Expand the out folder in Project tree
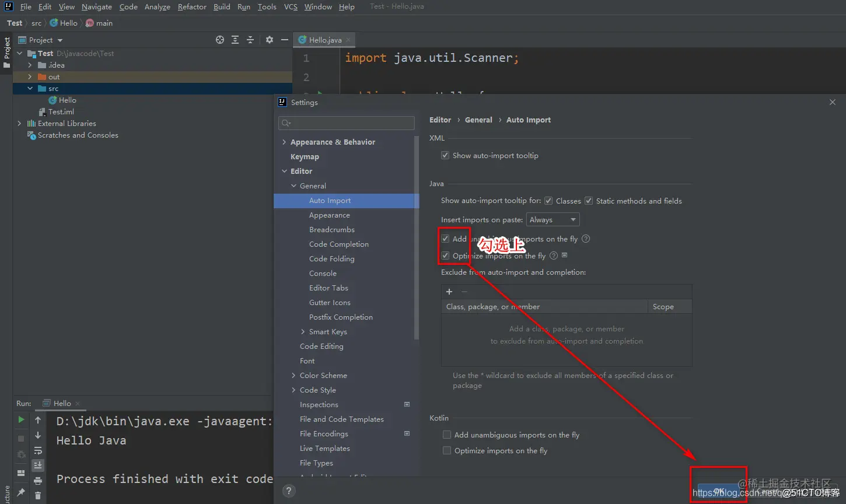Screen dimensions: 846x504 click(30, 76)
